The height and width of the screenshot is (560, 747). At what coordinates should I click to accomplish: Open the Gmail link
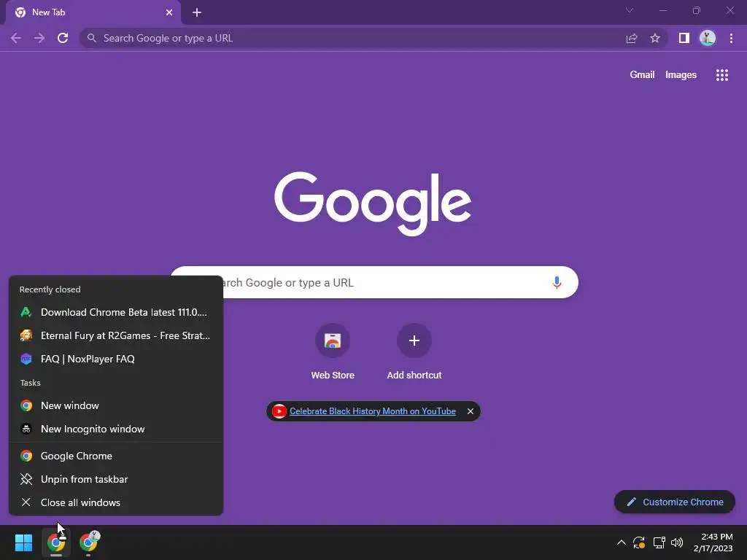click(642, 75)
